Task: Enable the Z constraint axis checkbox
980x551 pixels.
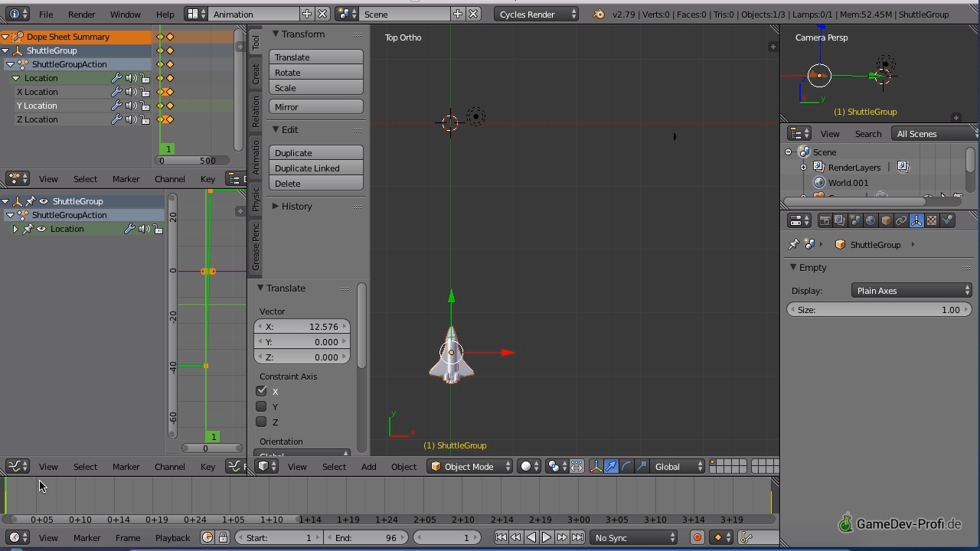Action: tap(262, 422)
